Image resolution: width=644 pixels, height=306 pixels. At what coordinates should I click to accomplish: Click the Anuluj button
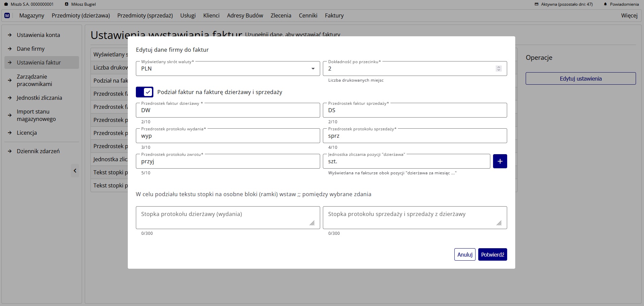tap(464, 255)
